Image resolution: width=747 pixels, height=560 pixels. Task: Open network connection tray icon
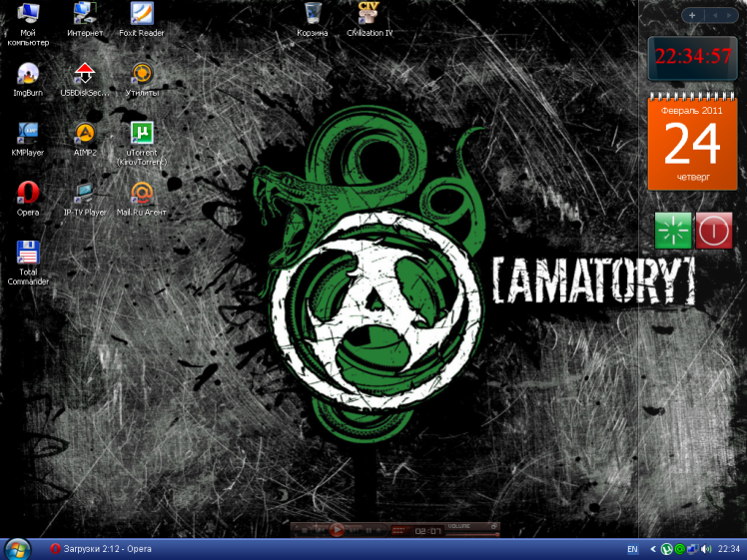click(693, 549)
